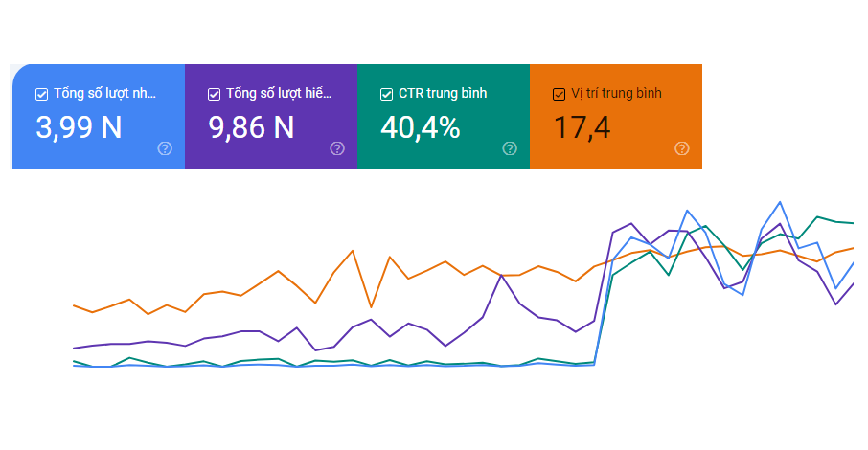
Task: Select the "Vị trí trung bình" label text
Action: pyautogui.click(x=616, y=94)
